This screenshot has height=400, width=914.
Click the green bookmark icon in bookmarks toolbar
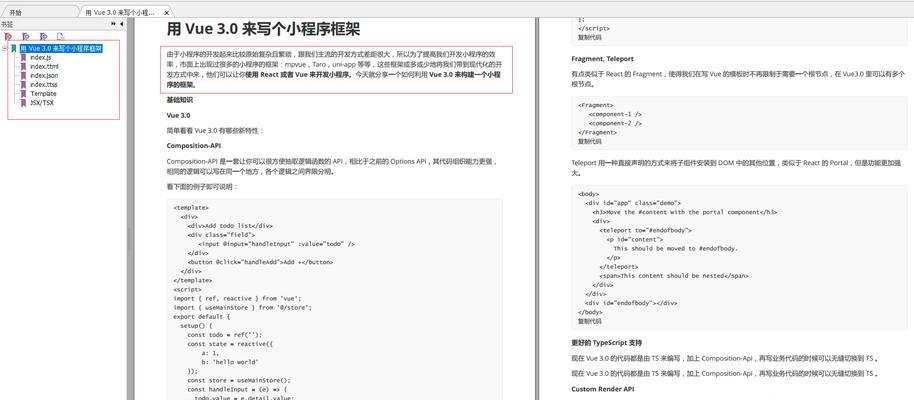(x=26, y=36)
